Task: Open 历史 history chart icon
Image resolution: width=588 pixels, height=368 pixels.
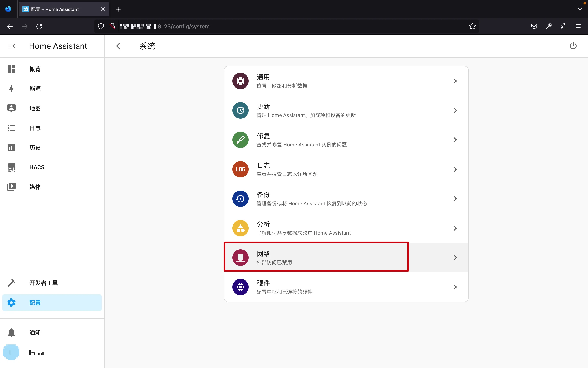Action: 11,147
